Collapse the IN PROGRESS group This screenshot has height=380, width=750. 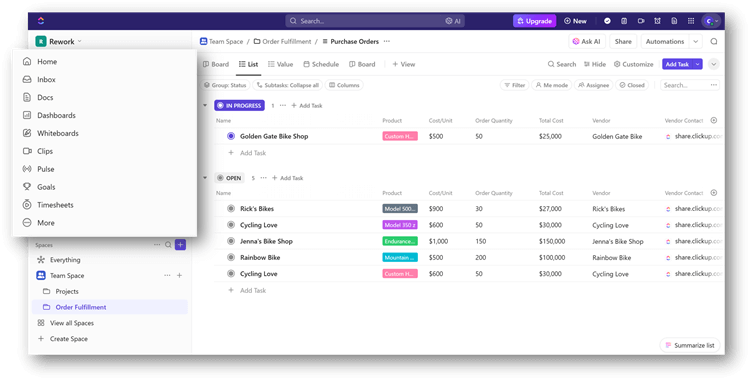tap(205, 105)
